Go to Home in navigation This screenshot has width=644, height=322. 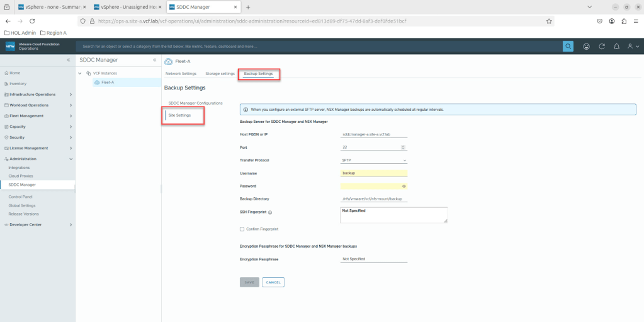(x=14, y=73)
